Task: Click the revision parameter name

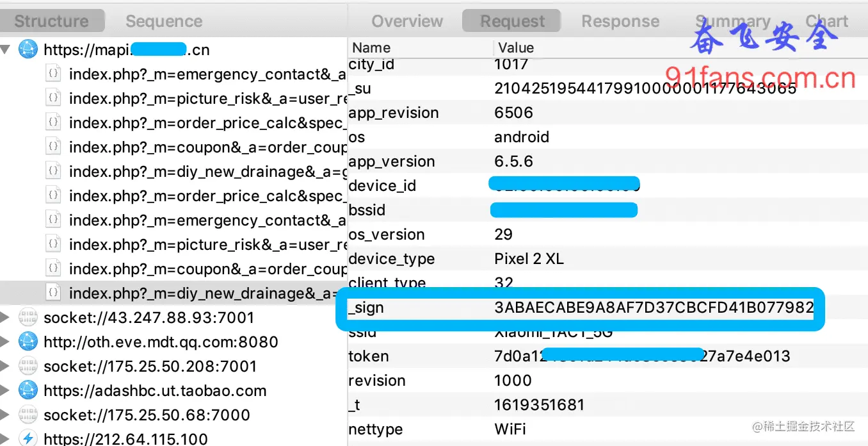Action: coord(377,381)
